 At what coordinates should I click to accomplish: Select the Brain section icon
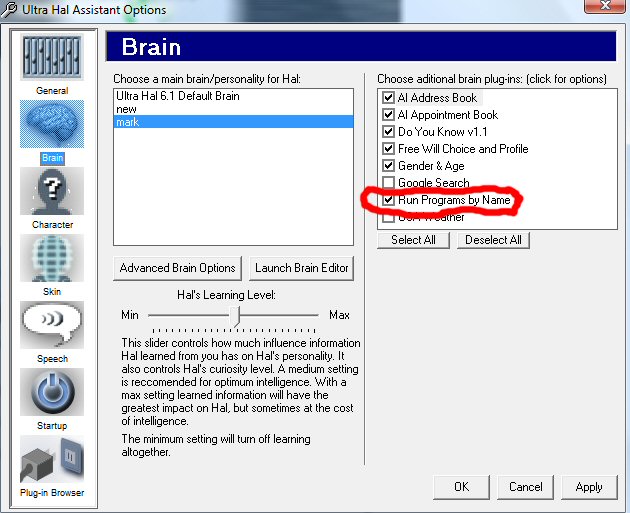coord(52,124)
